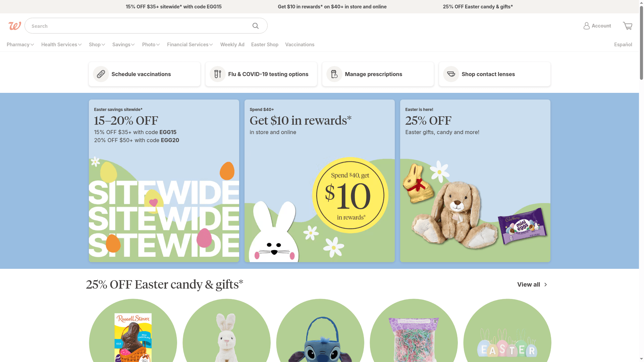The width and height of the screenshot is (644, 362).
Task: Click the Español language link
Action: tap(623, 45)
